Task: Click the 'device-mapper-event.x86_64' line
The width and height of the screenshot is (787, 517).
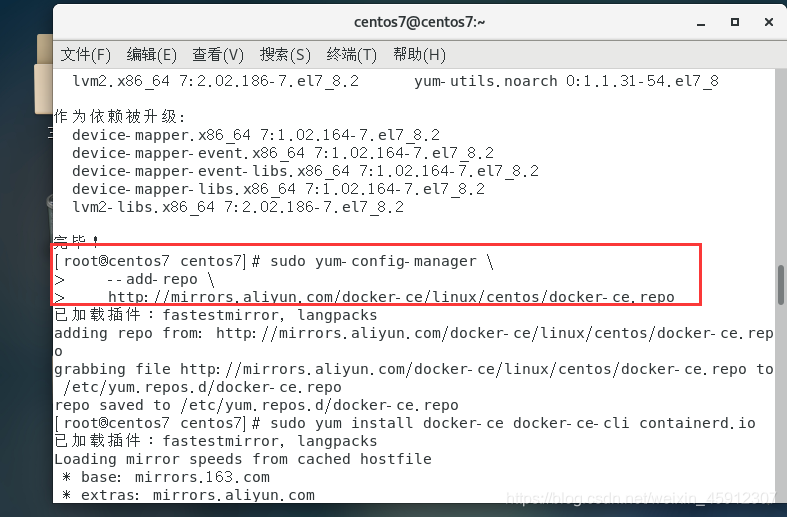Action: [283, 154]
